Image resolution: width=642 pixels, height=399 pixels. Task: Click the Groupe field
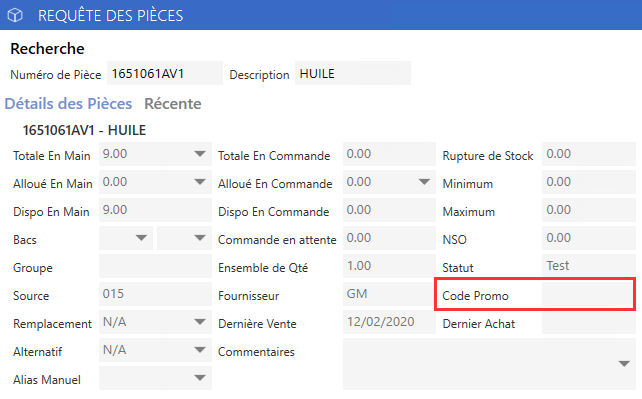pyautogui.click(x=155, y=266)
